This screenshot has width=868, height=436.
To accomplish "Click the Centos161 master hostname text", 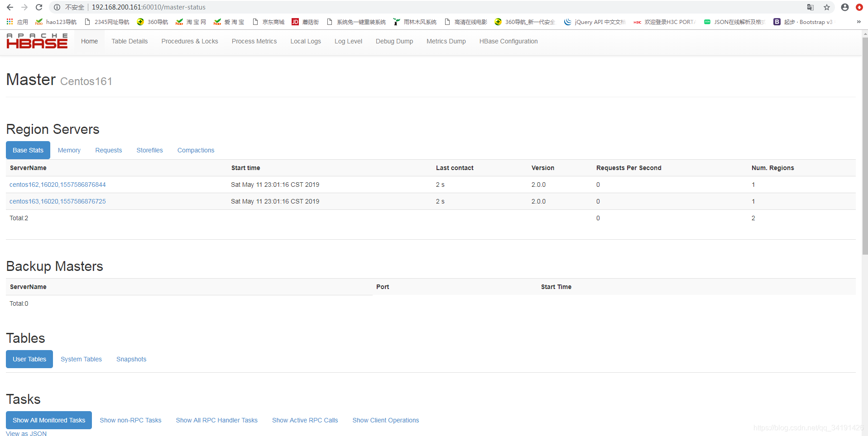I will [x=86, y=81].
